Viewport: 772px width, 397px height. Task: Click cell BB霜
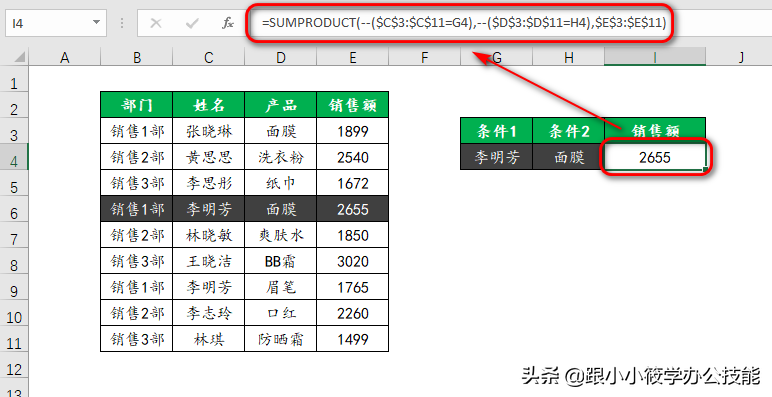click(281, 261)
